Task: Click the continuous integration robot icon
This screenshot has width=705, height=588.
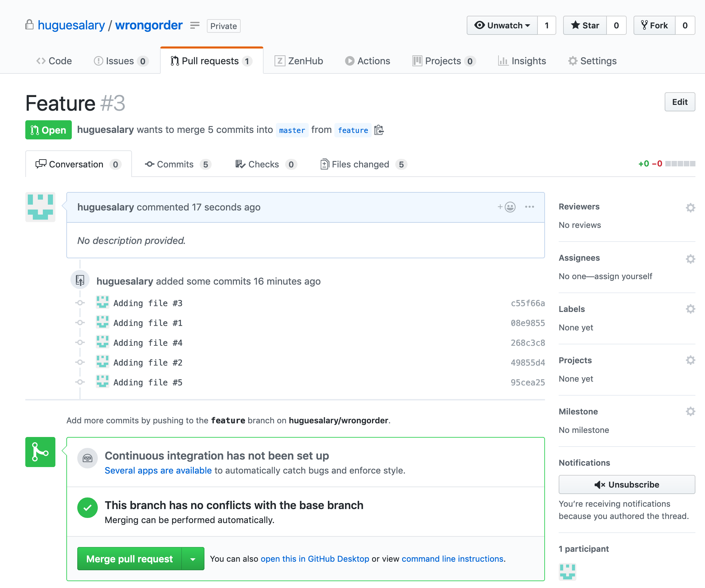Action: [x=88, y=458]
